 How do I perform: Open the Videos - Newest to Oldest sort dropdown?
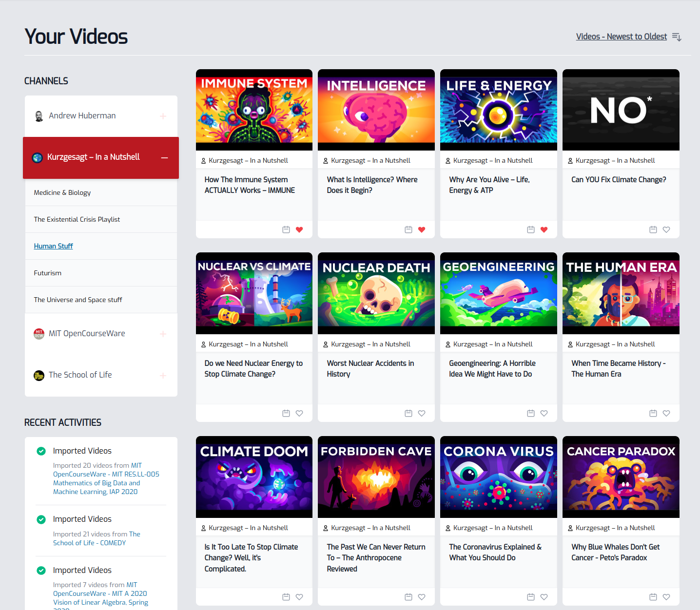click(622, 37)
